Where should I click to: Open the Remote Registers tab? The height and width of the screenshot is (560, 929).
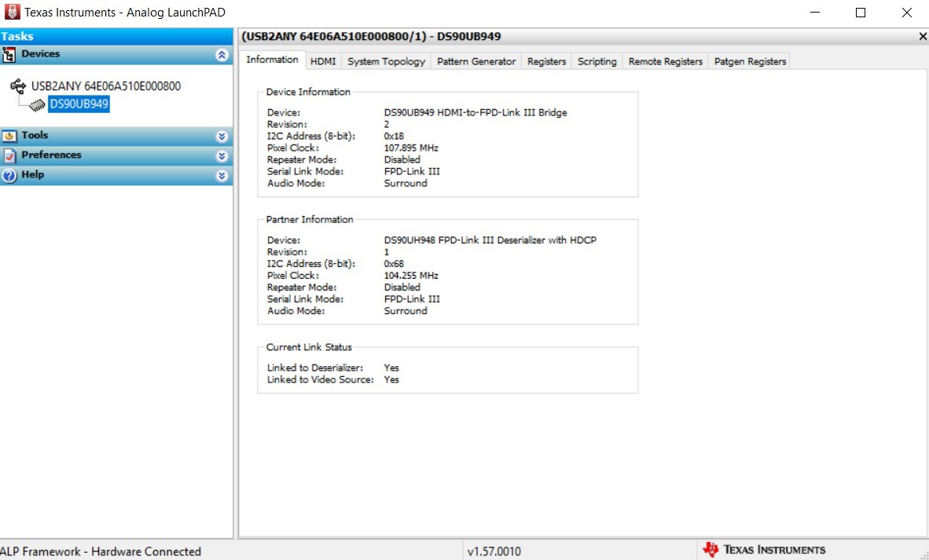click(666, 61)
